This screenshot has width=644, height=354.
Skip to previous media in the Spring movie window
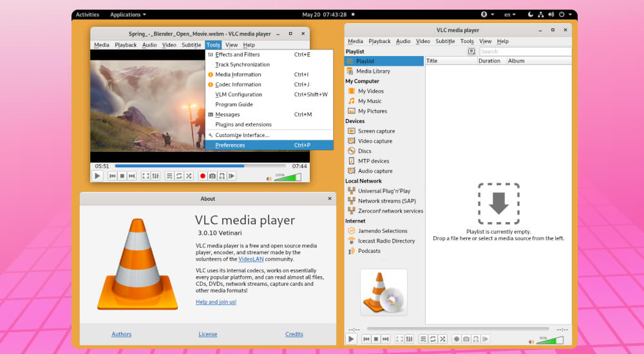(112, 176)
